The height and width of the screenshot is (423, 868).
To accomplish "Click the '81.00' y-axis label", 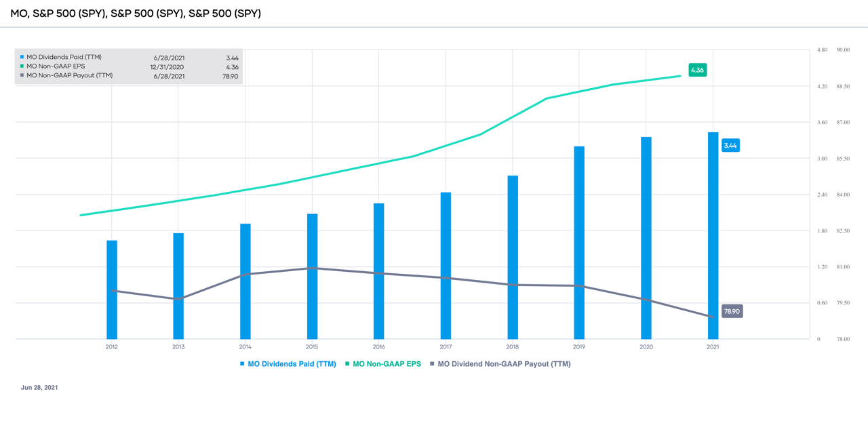I will [x=844, y=267].
